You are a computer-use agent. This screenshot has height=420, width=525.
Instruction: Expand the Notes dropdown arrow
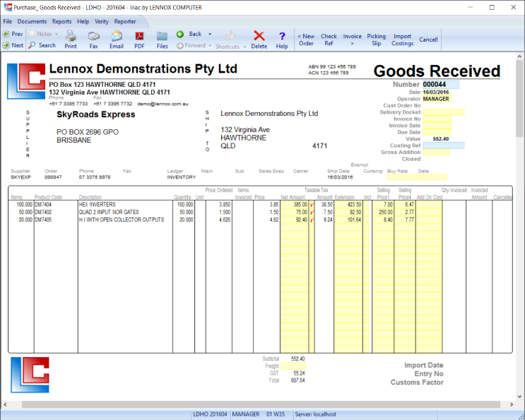point(57,34)
